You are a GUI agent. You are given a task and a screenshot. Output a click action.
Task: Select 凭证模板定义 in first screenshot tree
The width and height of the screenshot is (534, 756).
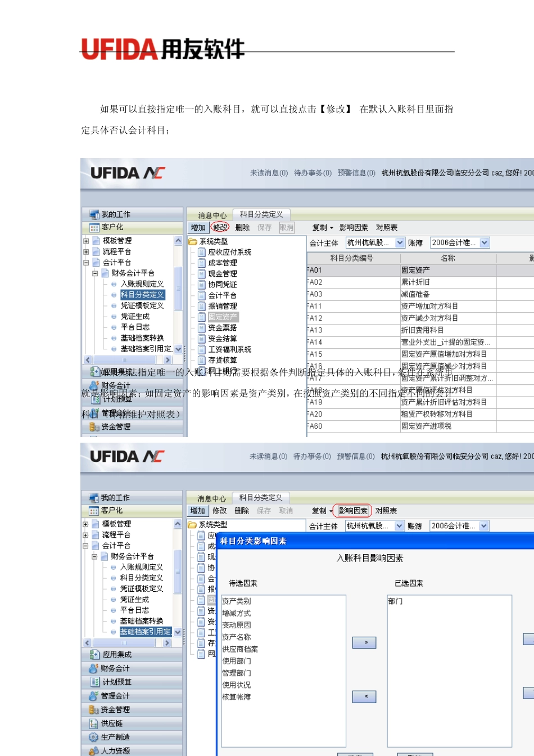pyautogui.click(x=142, y=305)
